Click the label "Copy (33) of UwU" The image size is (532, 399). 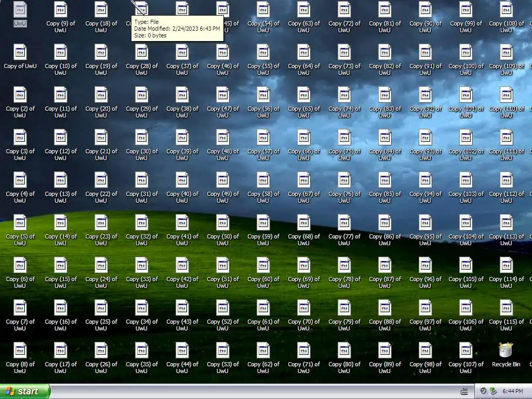click(141, 282)
